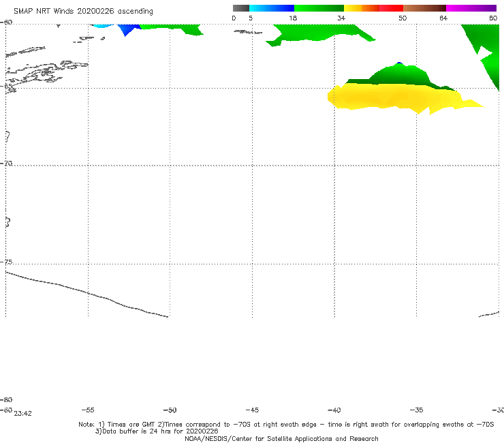Choose the yellow-to-red segment of the color scale

373,8
